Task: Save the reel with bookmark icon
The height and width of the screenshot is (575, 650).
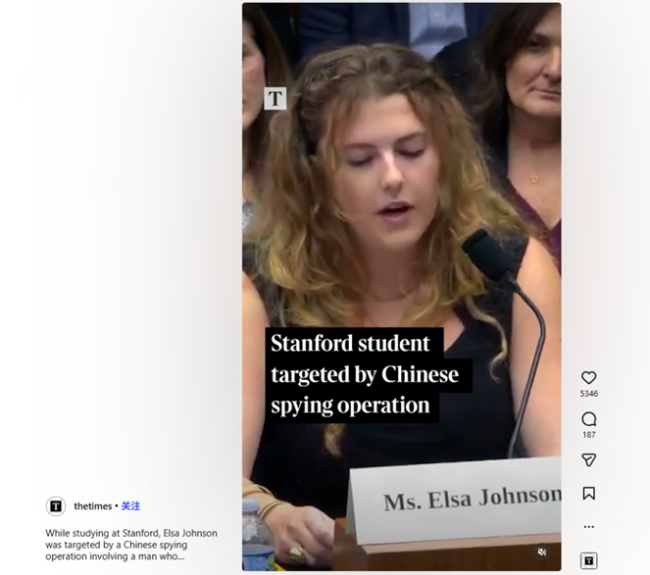Action: tap(589, 493)
